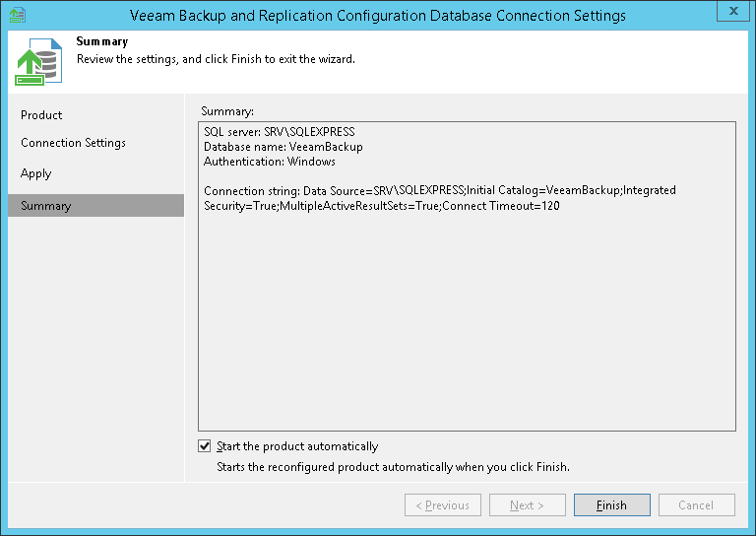756x536 pixels.
Task: Click the Database name VeeamBackup line
Action: pos(283,147)
